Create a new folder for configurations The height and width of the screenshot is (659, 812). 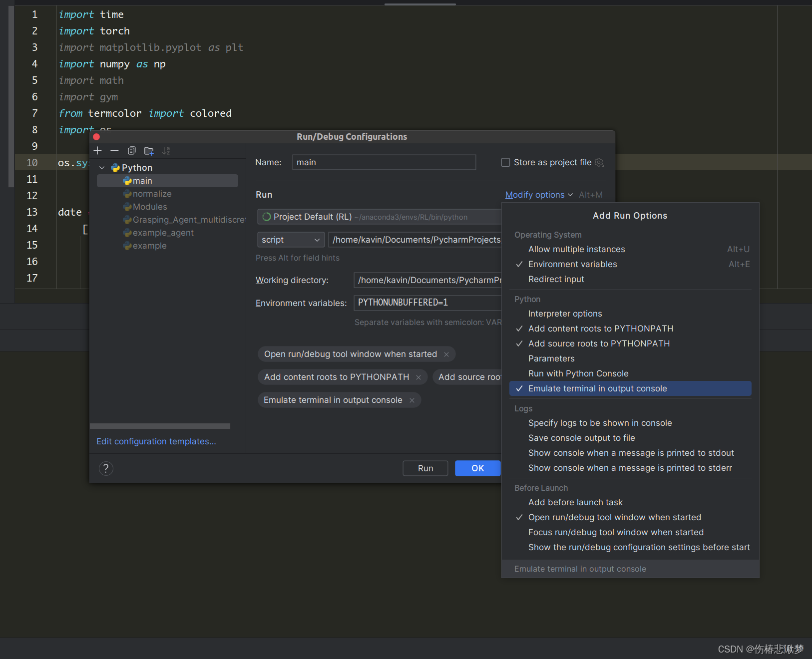149,150
